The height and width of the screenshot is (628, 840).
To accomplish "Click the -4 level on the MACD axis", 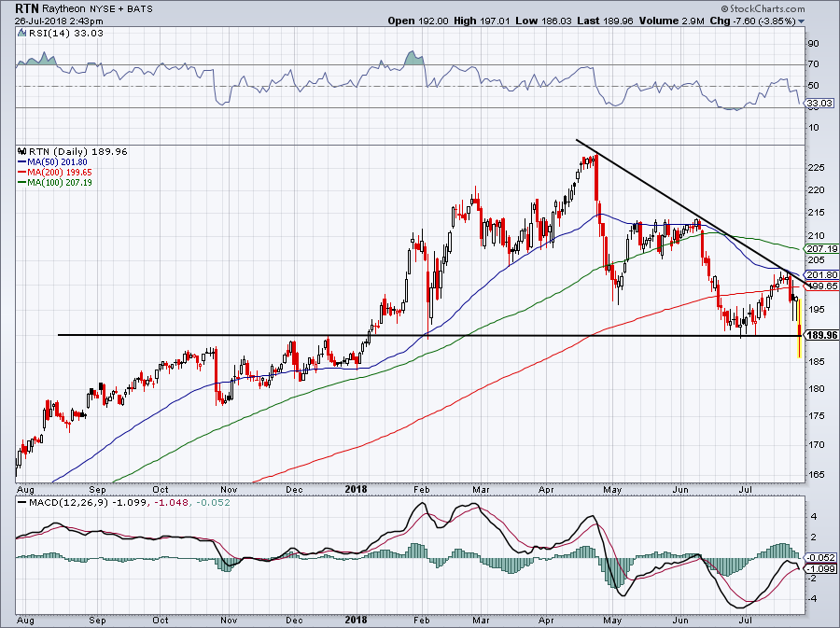I will 812,598.
